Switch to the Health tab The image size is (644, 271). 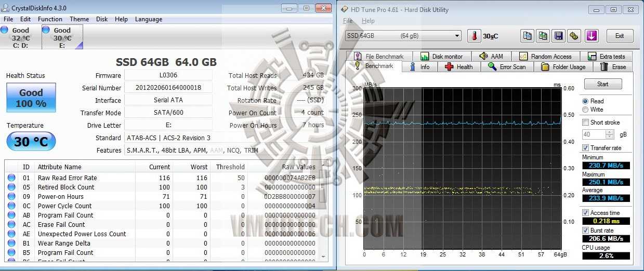click(458, 66)
